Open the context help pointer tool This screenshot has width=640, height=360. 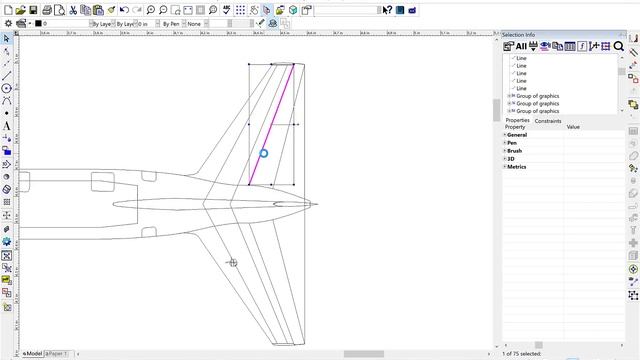click(x=387, y=10)
